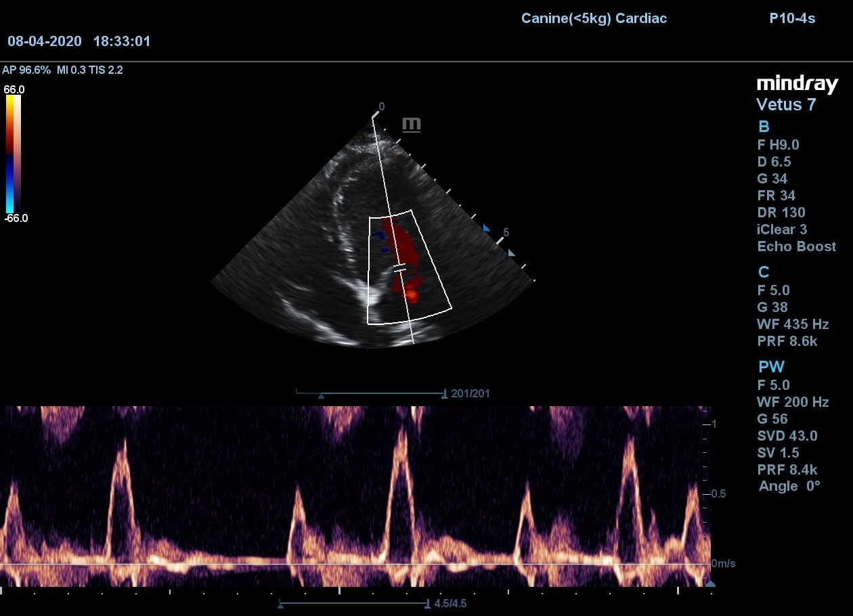
Task: Select the iClear 3 parameter
Action: pos(782,229)
